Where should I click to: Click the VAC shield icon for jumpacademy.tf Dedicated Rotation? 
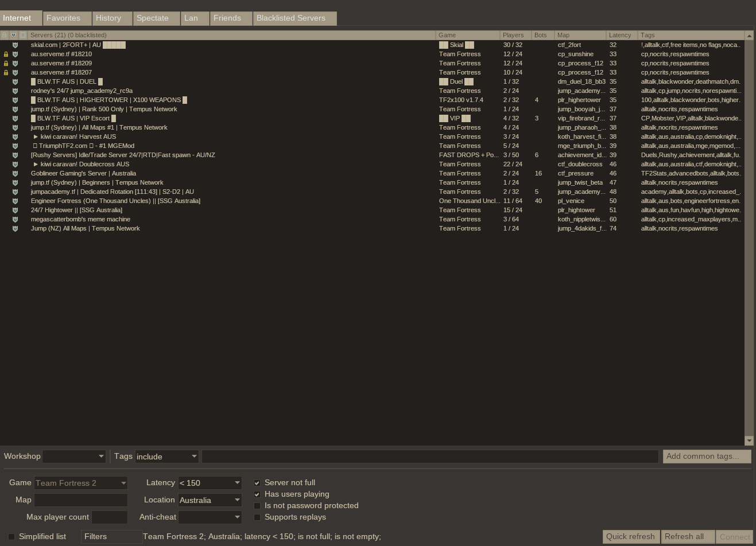tap(15, 192)
